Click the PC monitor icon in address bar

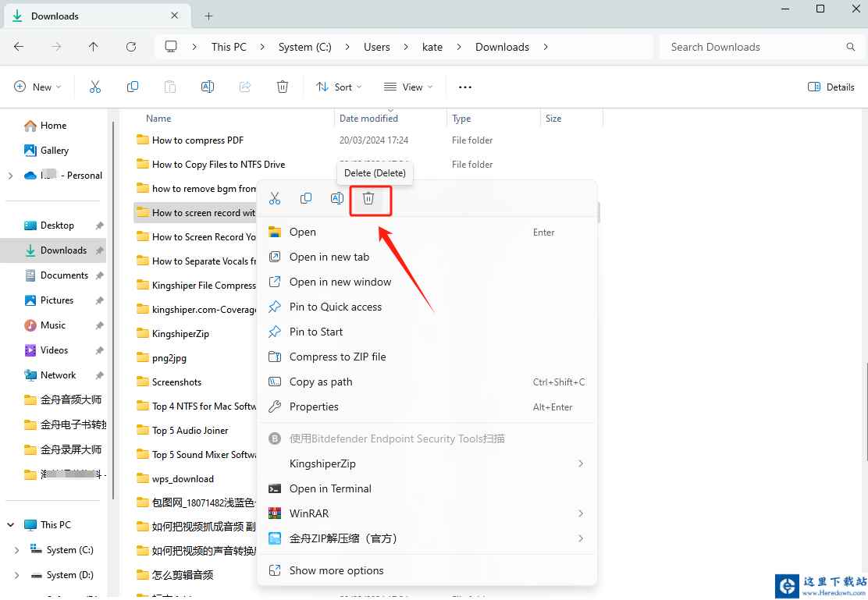tap(171, 47)
